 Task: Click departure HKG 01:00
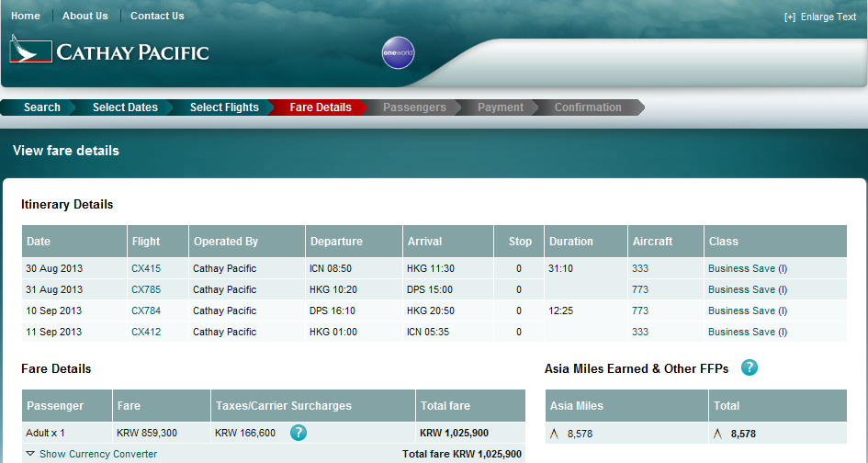pos(333,332)
